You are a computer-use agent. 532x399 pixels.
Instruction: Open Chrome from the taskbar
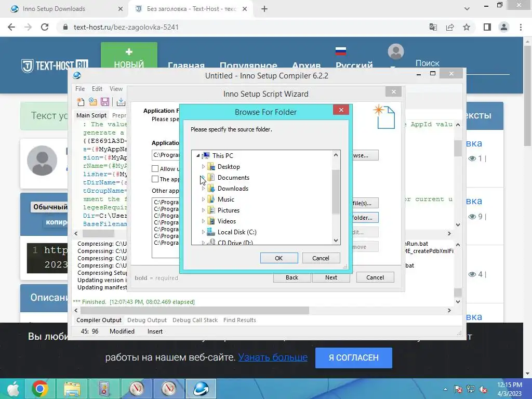pos(39,389)
